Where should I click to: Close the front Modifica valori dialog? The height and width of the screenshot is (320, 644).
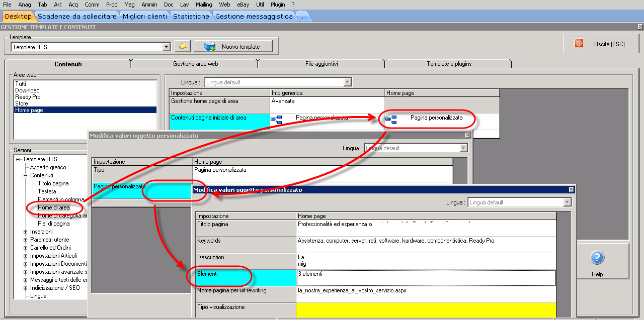(571, 189)
